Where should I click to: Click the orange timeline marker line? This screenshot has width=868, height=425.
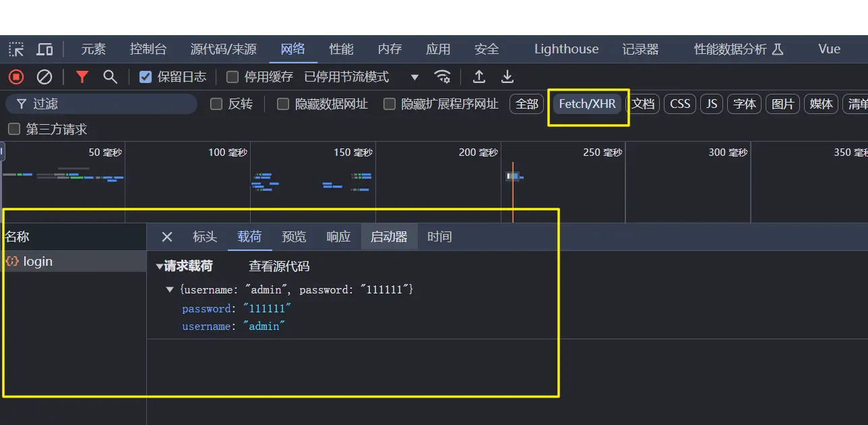point(513,192)
